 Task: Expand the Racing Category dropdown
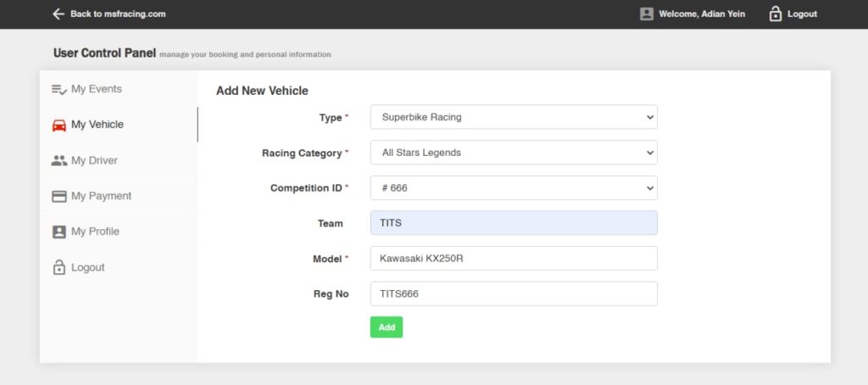point(514,153)
